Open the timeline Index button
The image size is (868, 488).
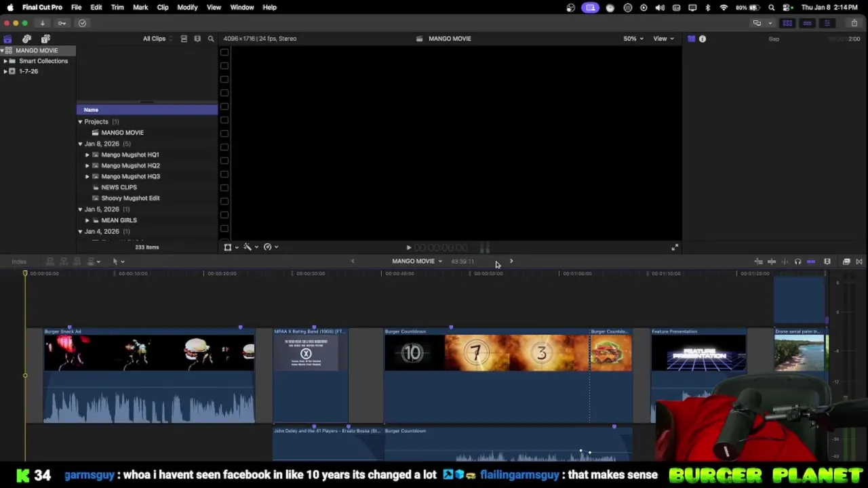(19, 262)
